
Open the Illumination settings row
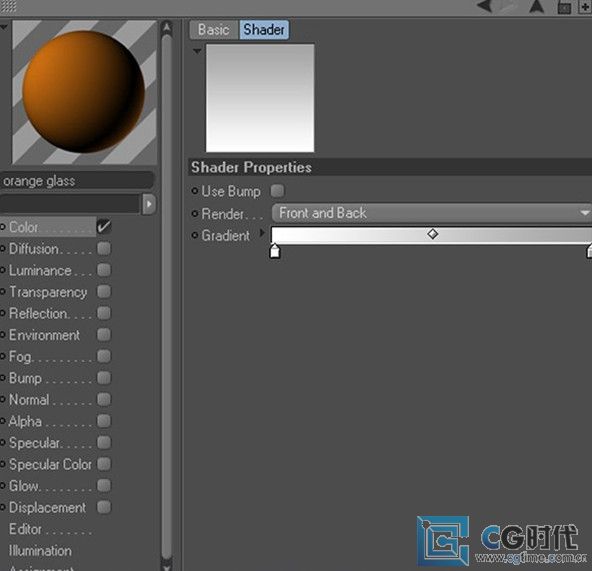[x=40, y=551]
